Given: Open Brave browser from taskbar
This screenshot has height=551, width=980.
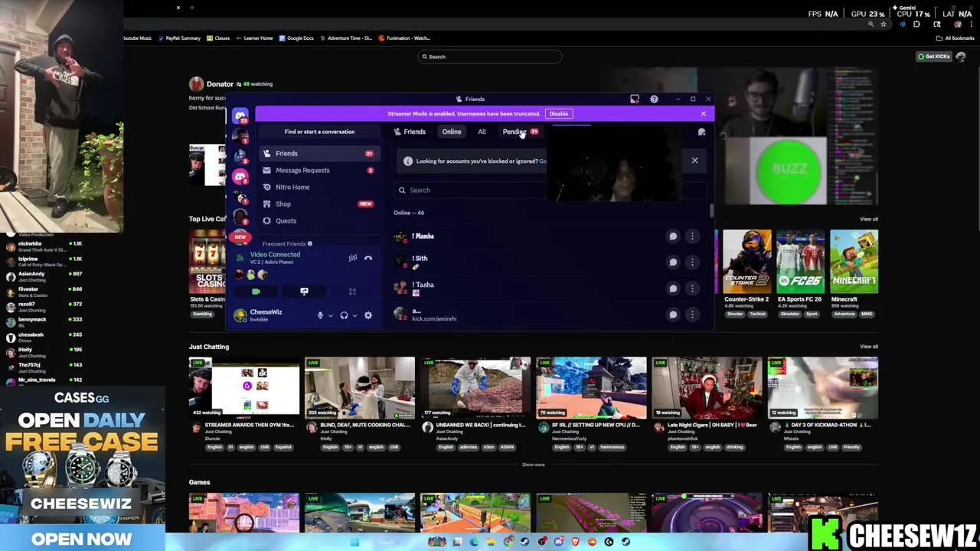Looking at the screenshot, I should click(x=575, y=542).
